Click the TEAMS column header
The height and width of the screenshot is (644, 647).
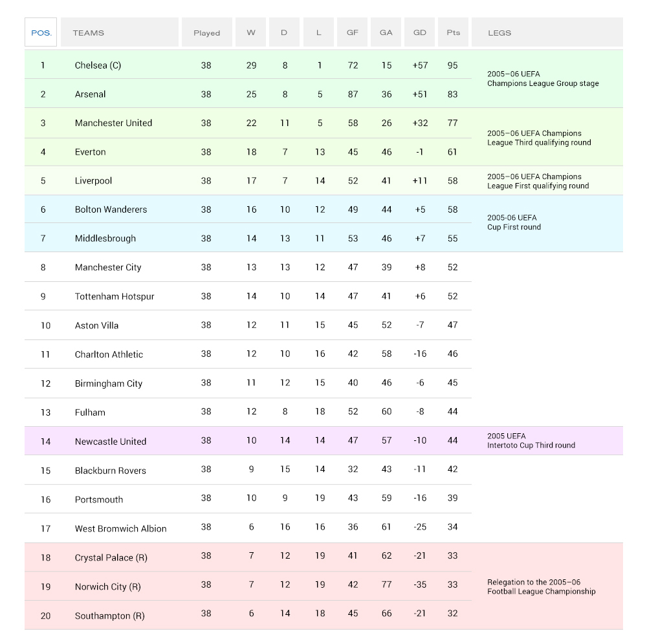pos(89,32)
